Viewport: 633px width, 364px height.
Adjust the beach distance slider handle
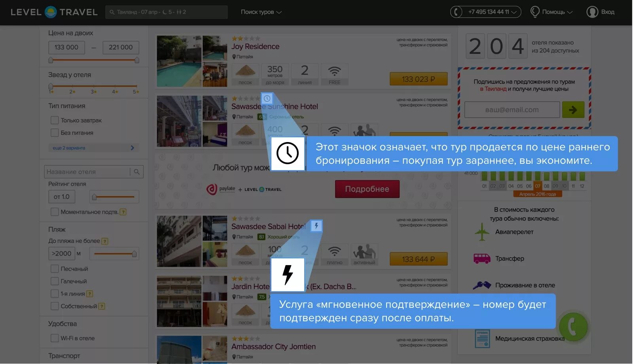pos(135,254)
